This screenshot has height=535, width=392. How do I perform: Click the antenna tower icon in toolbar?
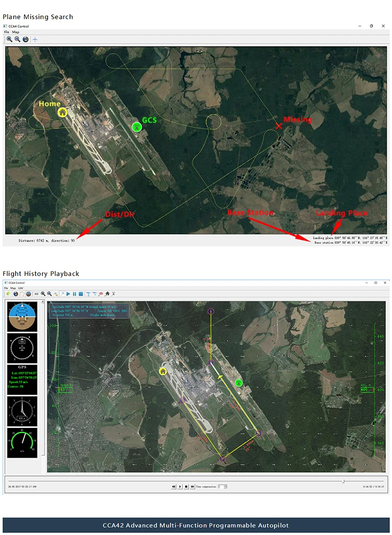click(x=113, y=294)
